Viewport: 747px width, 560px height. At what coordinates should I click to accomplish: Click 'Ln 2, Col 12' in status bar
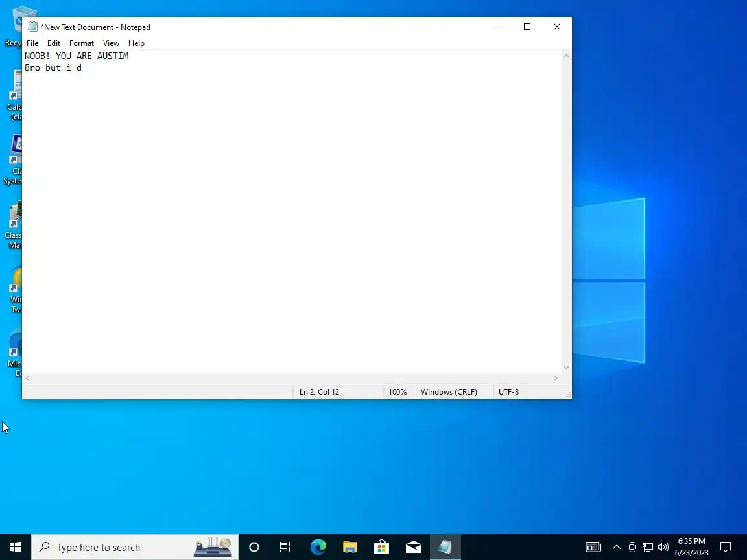(x=319, y=392)
